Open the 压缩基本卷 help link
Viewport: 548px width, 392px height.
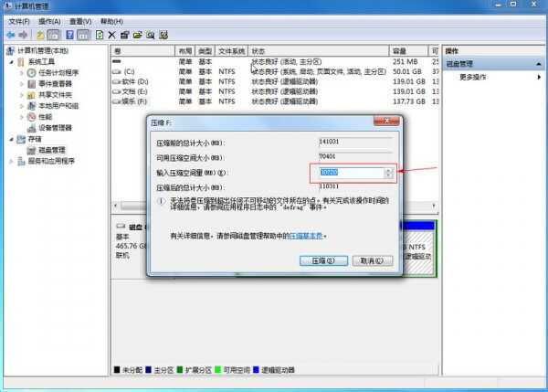307,235
